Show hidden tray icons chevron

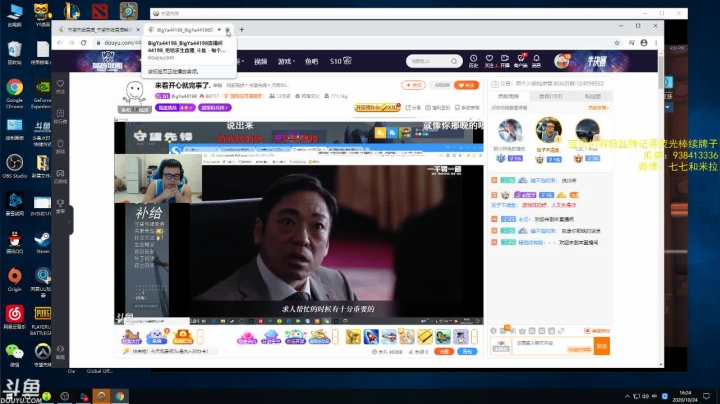pos(627,396)
